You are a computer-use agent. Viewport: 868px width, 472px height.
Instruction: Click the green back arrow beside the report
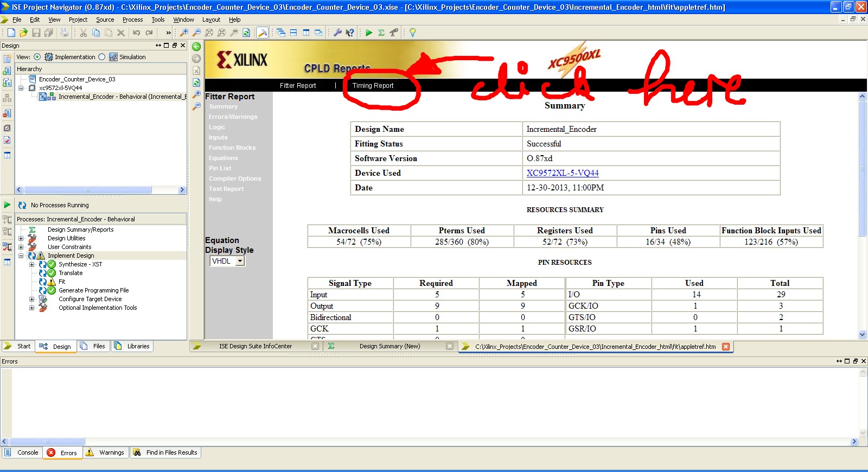196,47
